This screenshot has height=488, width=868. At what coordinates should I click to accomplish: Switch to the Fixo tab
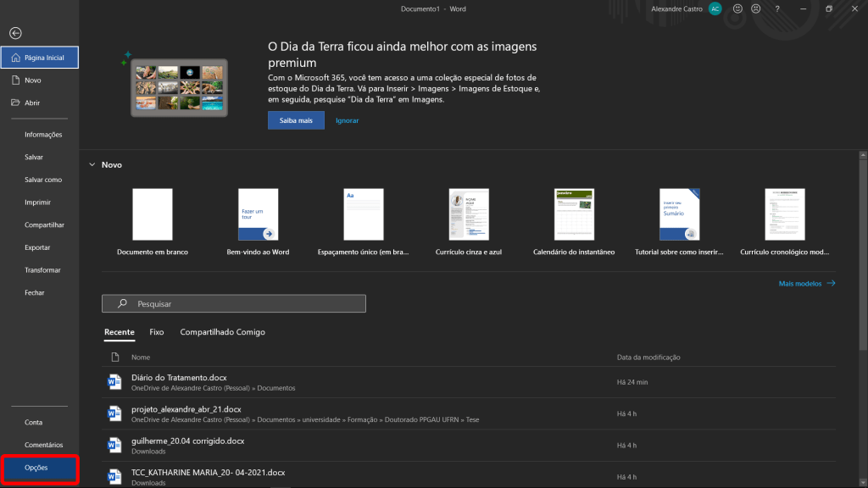157,332
